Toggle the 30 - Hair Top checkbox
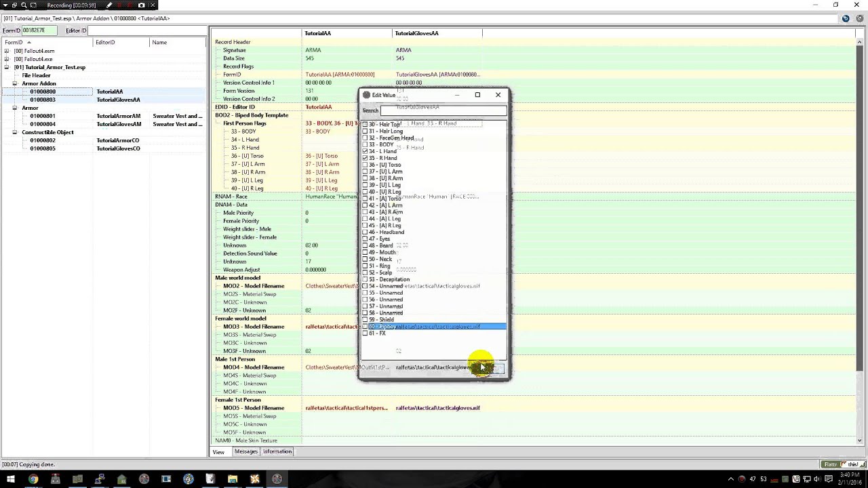Screen dimensions: 868x488 click(x=365, y=125)
